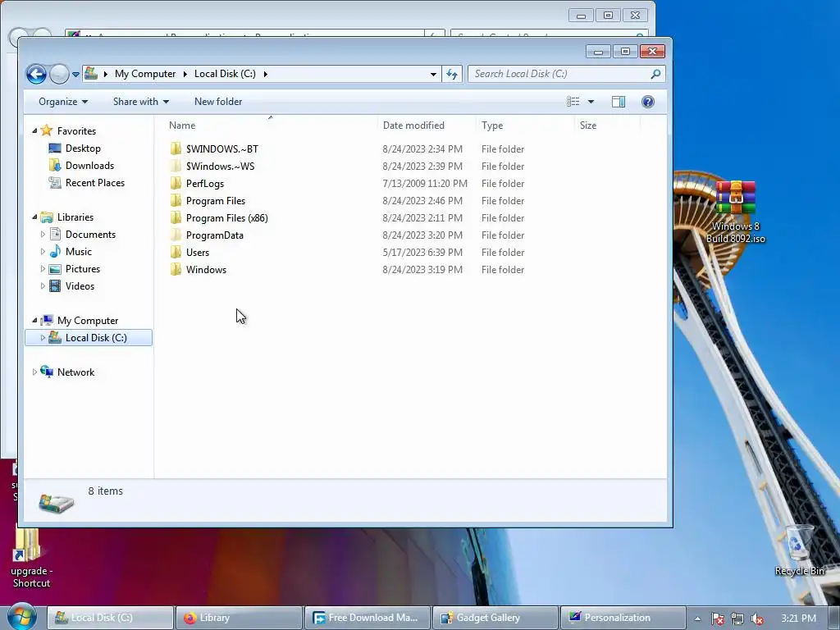Change view using the view icon
840x630 pixels.
573,102
